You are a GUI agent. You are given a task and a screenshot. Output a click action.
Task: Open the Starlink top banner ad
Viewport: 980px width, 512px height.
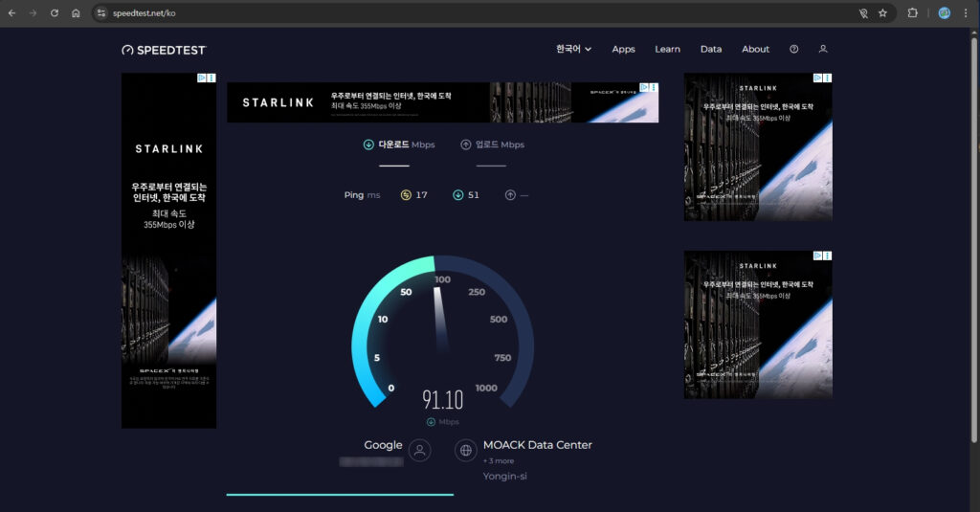pyautogui.click(x=442, y=102)
